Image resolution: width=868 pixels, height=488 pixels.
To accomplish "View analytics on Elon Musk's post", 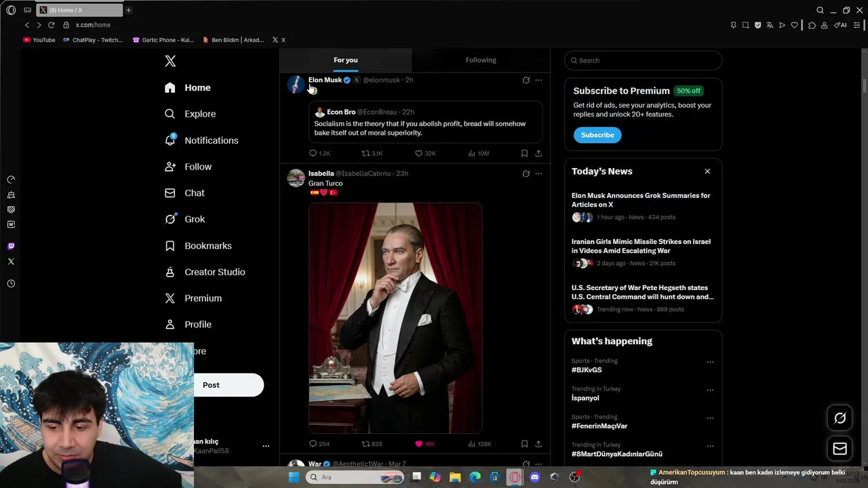I will 478,154.
